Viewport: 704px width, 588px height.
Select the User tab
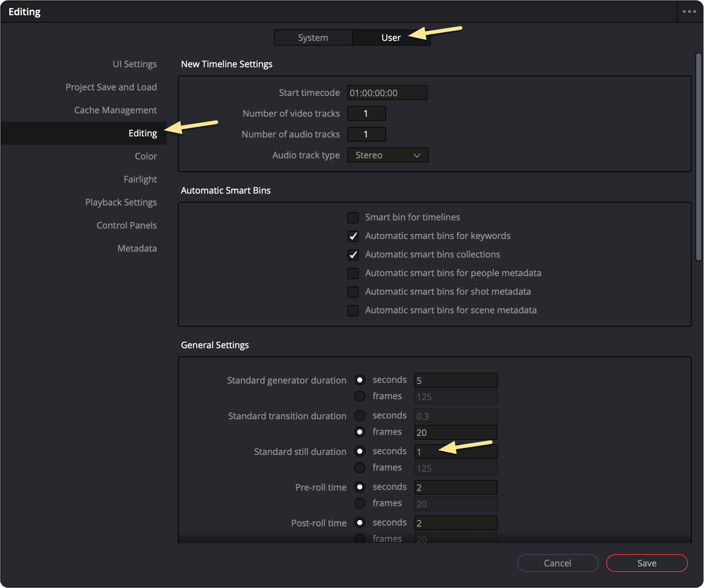click(391, 38)
